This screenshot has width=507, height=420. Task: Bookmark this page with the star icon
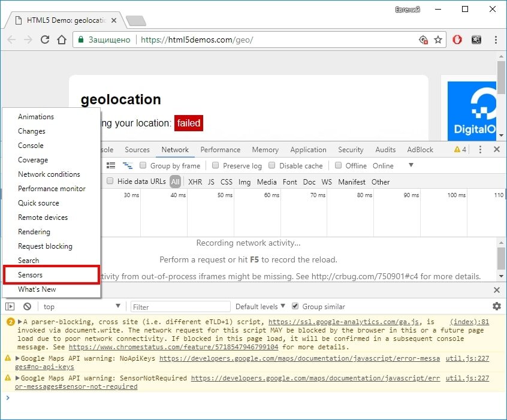438,40
